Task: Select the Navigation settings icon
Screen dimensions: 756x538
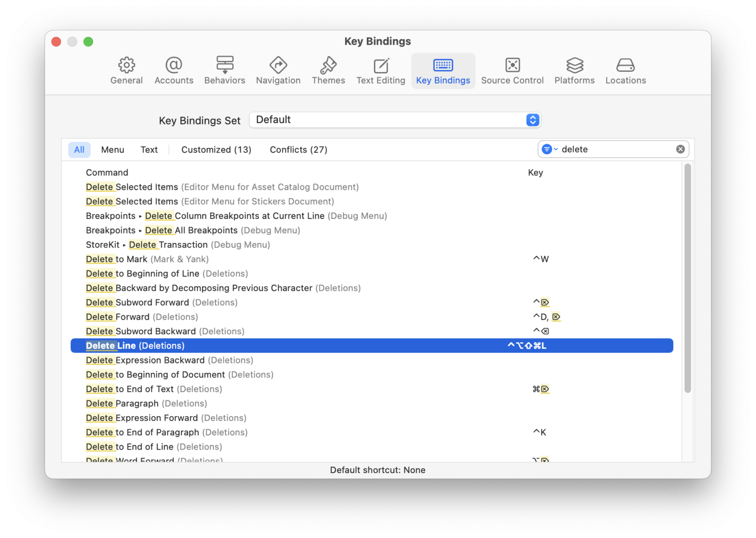Action: pos(278,70)
